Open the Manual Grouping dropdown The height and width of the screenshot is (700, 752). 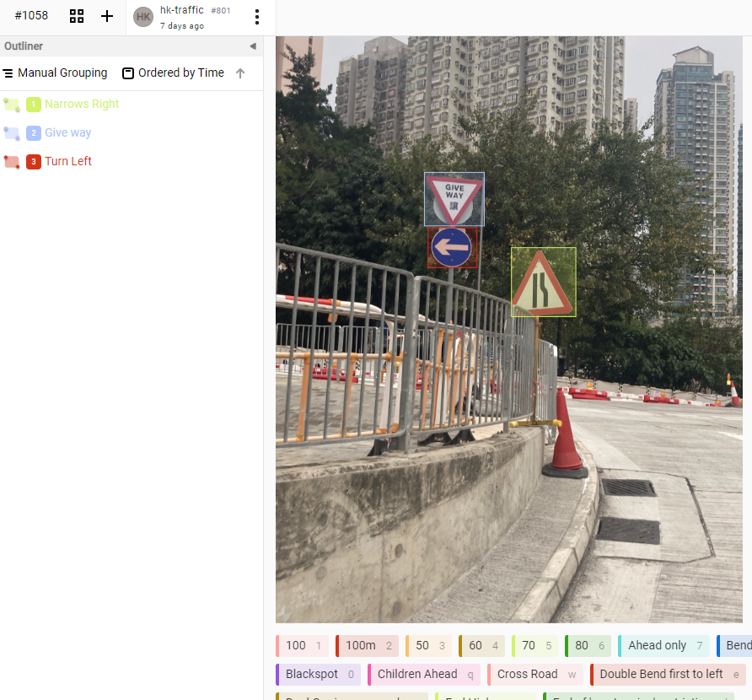tap(55, 73)
